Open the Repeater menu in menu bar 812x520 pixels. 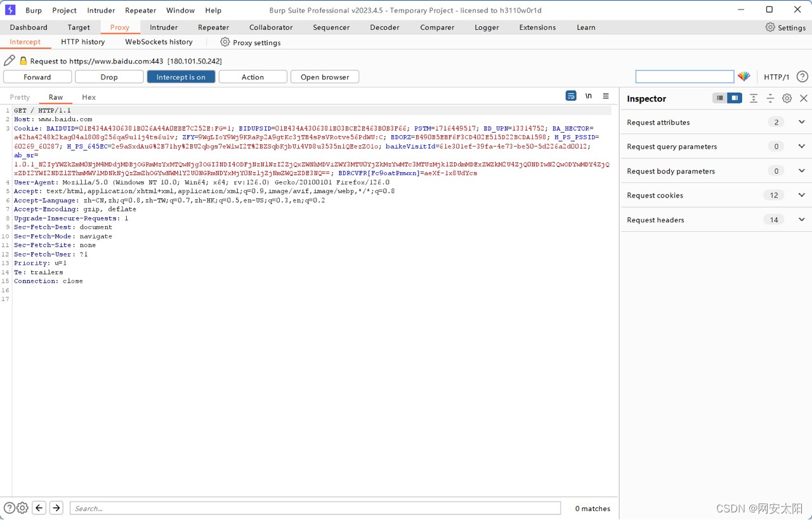140,10
